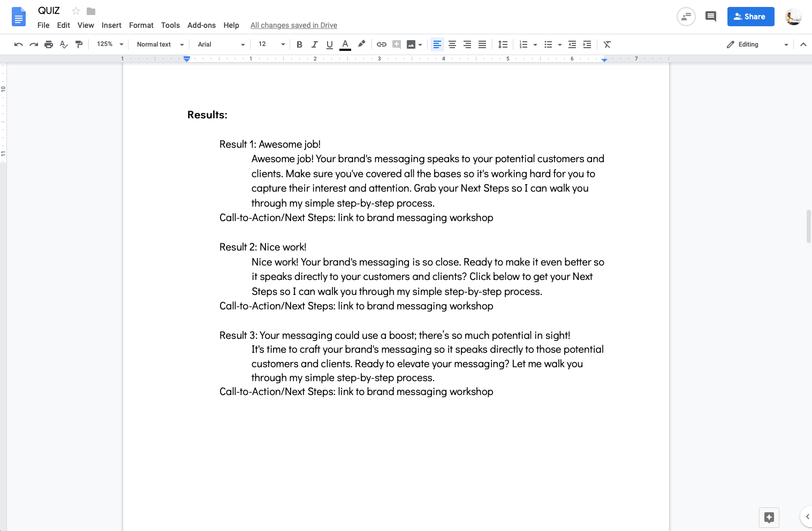The height and width of the screenshot is (531, 812).
Task: Open the Help menu
Action: [231, 25]
